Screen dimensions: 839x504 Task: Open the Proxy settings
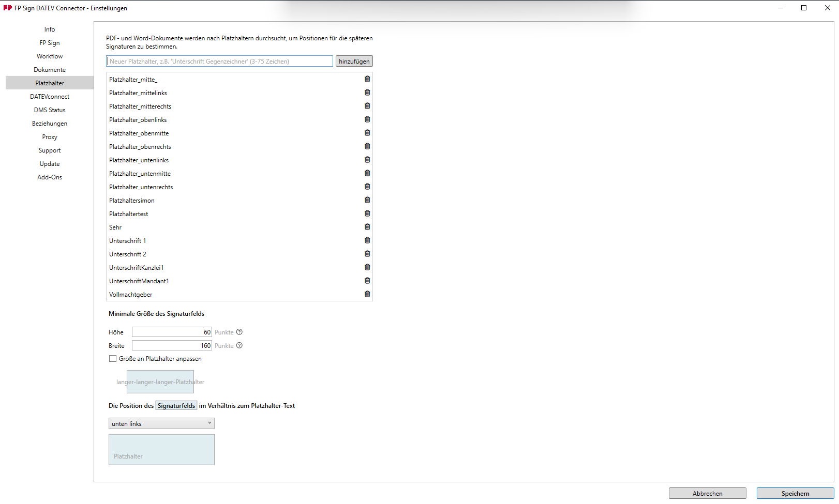click(x=50, y=137)
